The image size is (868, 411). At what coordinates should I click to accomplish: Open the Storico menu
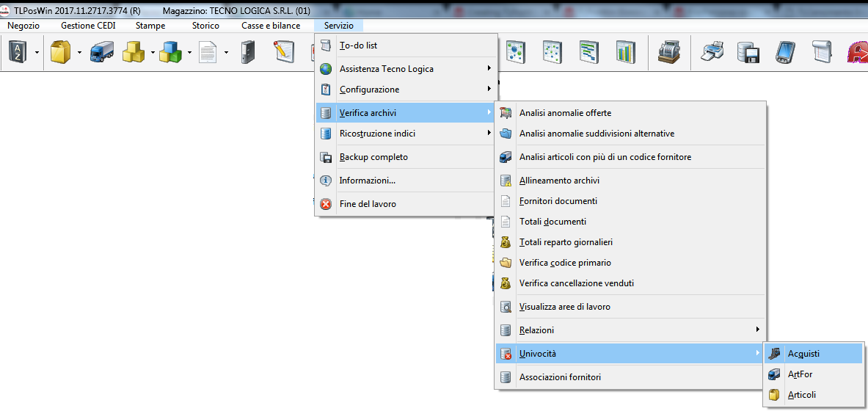coord(205,26)
